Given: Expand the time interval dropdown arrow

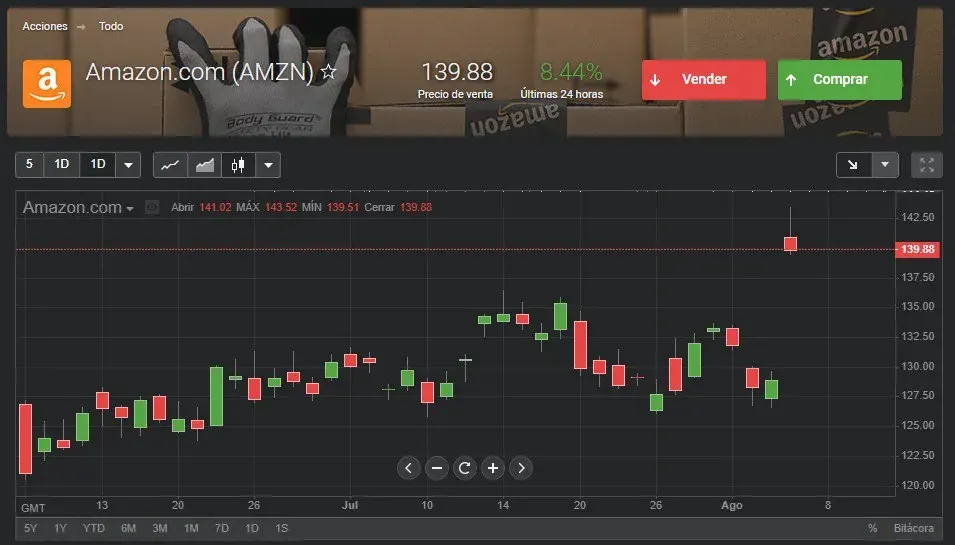Looking at the screenshot, I should (x=128, y=164).
